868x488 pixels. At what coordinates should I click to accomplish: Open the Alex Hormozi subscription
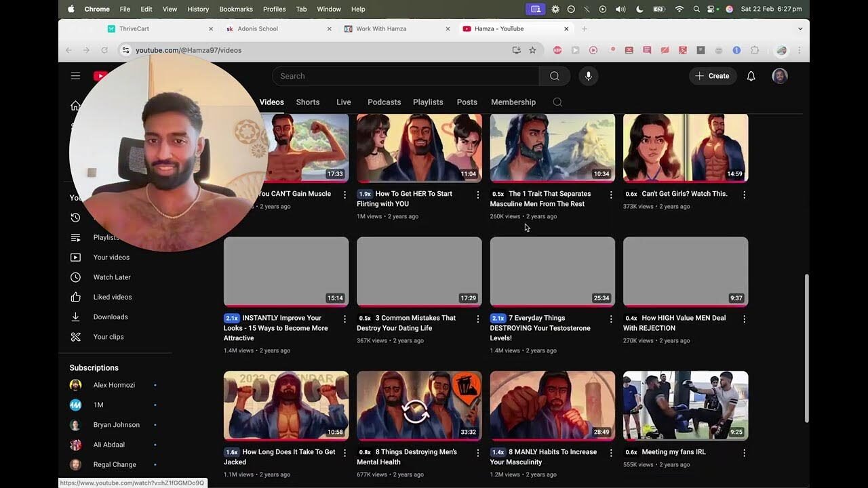[x=113, y=385]
